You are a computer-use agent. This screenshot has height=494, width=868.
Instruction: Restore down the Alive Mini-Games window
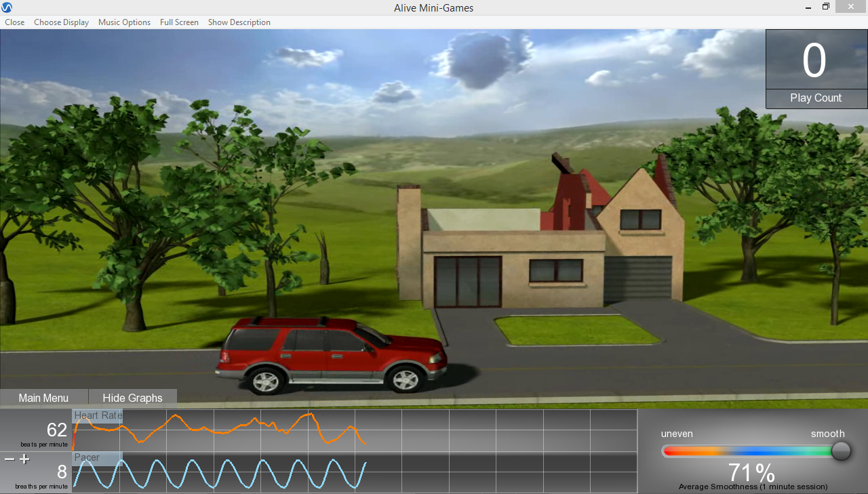coord(826,7)
